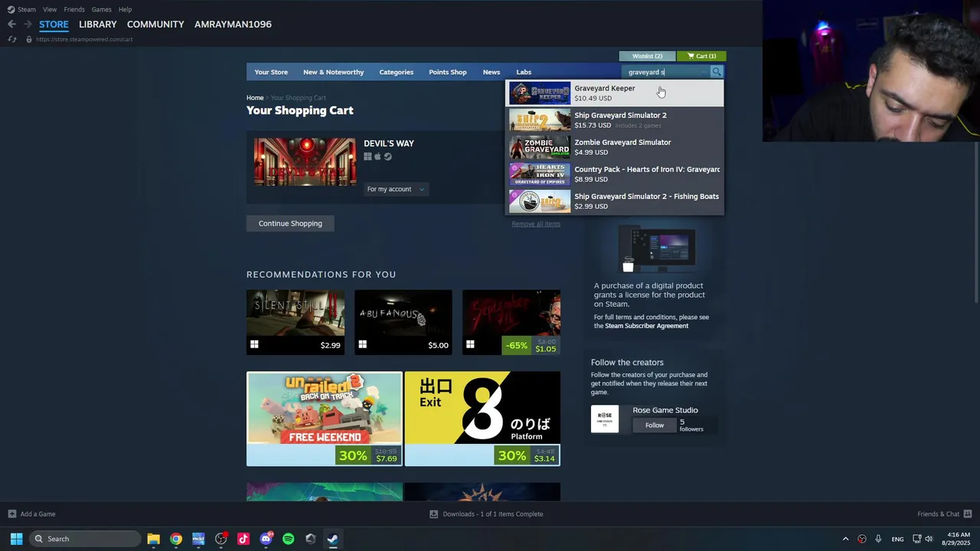
Task: Open Categories store menu
Action: (396, 72)
